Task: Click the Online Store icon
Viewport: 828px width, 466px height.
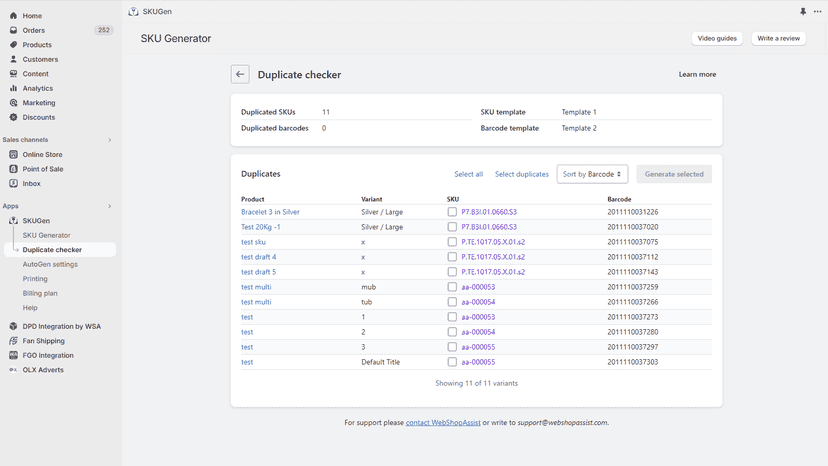Action: (13, 154)
